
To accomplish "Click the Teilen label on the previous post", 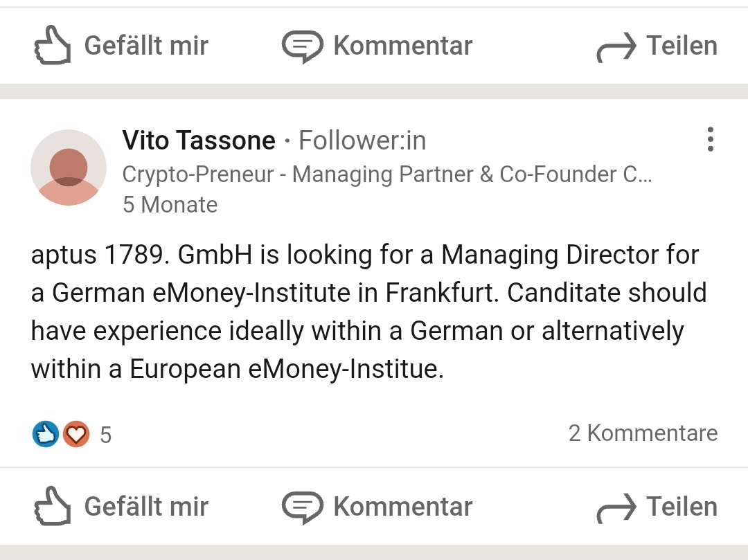I will 682,46.
